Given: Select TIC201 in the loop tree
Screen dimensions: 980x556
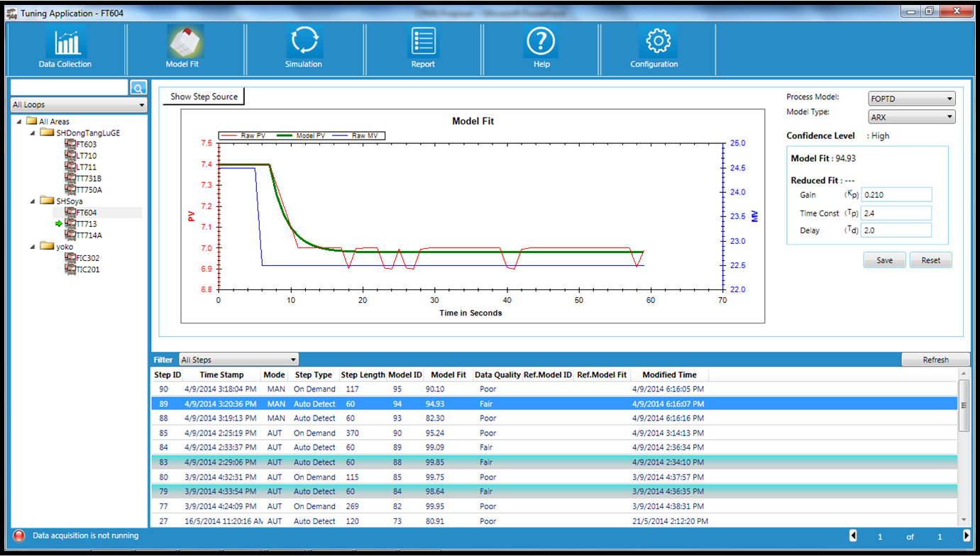Looking at the screenshot, I should click(88, 269).
